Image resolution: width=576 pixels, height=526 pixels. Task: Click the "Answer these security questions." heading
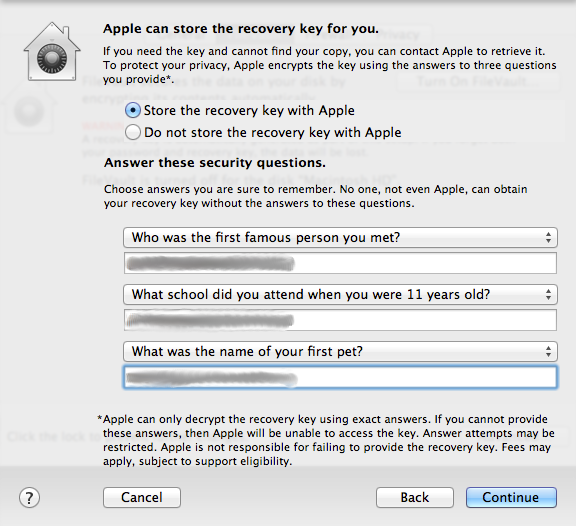pos(215,163)
